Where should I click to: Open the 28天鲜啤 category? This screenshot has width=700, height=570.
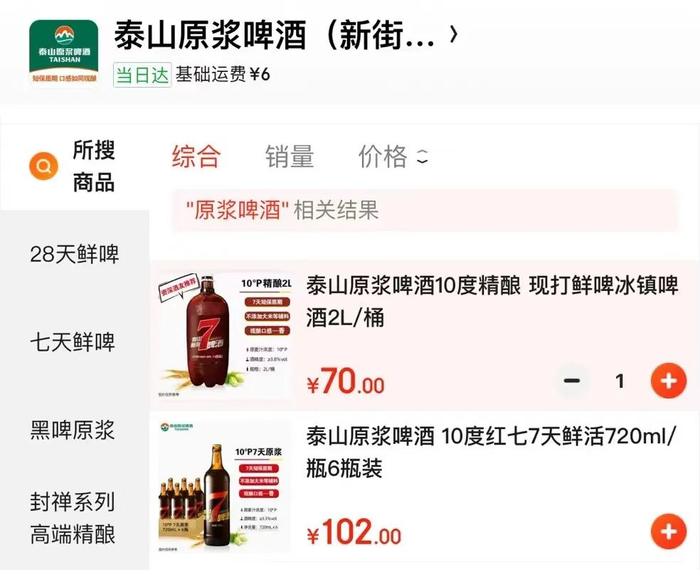pos(75,254)
